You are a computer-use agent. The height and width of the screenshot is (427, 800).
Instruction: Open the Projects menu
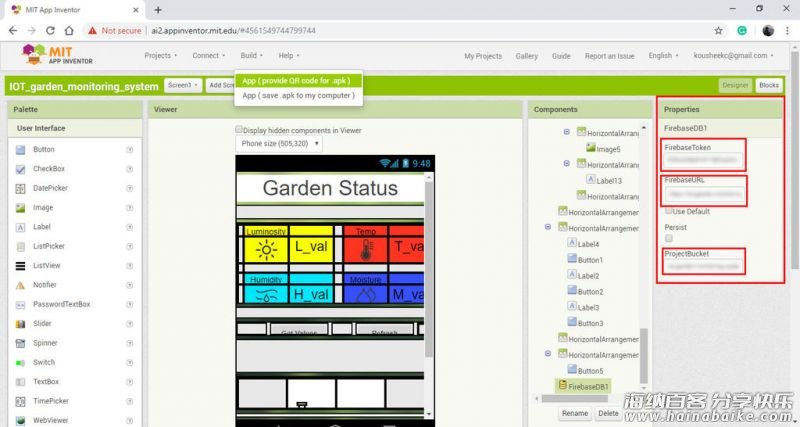(161, 56)
